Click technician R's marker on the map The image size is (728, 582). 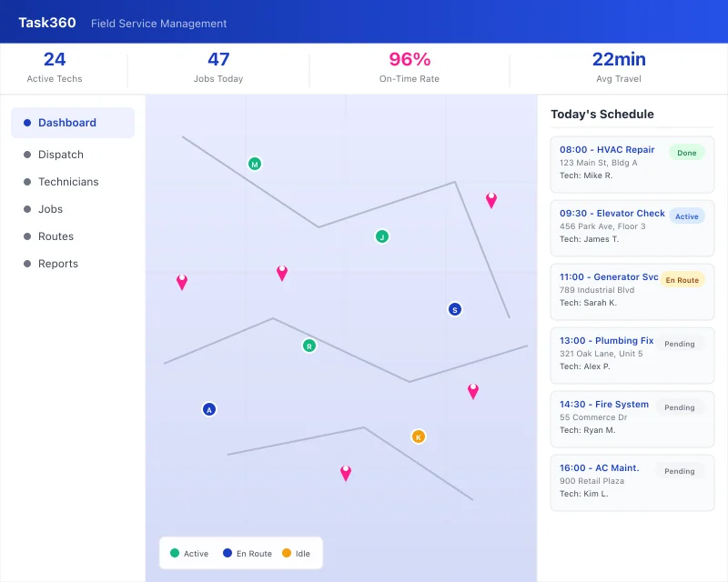[x=308, y=346]
